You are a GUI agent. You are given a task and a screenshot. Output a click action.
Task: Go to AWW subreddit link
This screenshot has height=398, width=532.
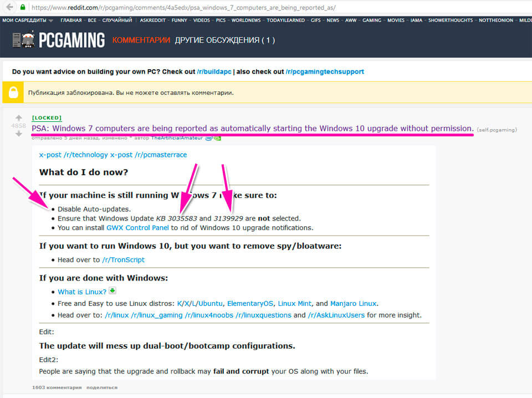[351, 21]
